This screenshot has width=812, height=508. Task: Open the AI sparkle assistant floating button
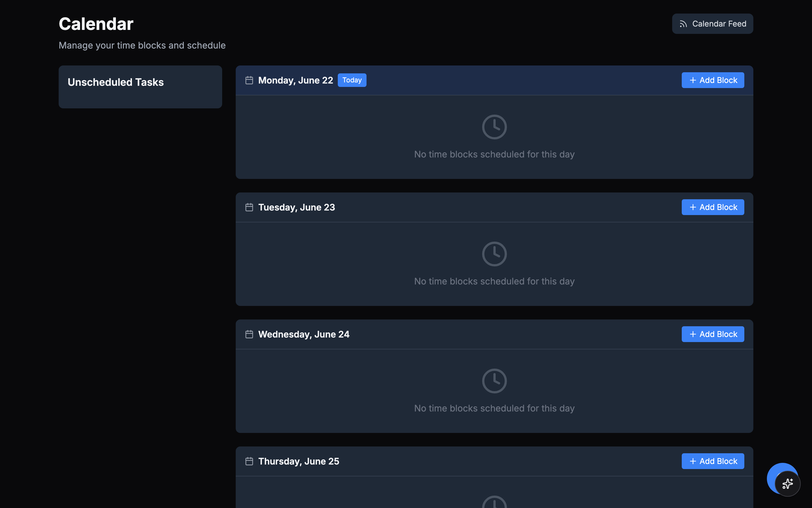(787, 484)
